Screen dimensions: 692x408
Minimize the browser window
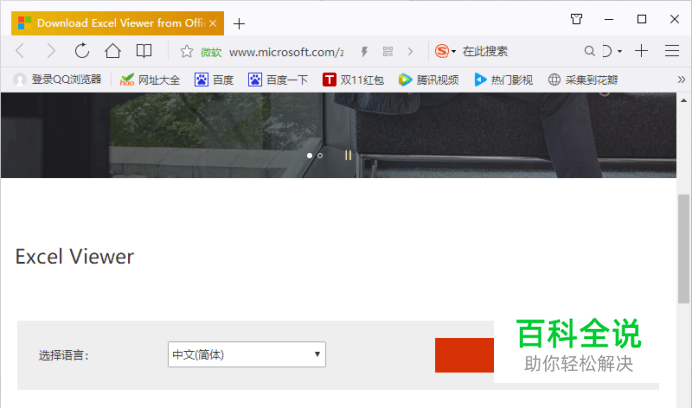coord(609,19)
